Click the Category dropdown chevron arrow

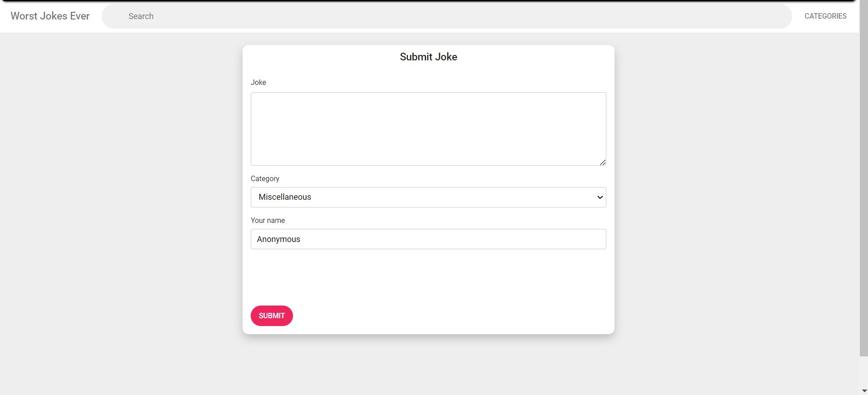tap(600, 197)
